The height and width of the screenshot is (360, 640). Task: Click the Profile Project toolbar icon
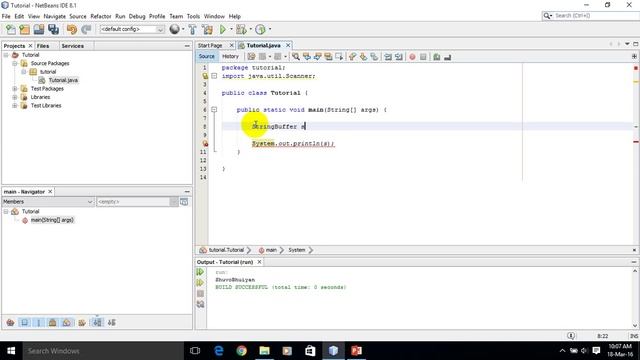(x=260, y=29)
